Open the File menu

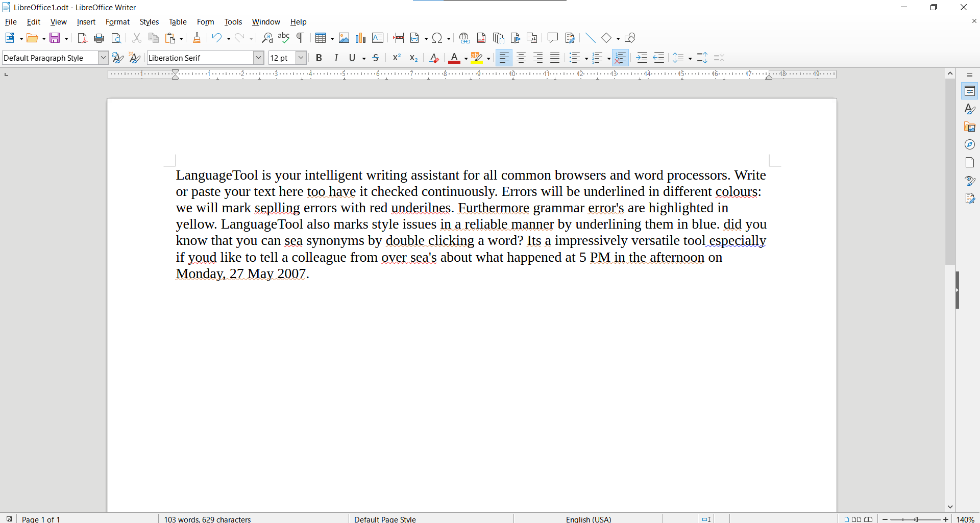click(11, 22)
